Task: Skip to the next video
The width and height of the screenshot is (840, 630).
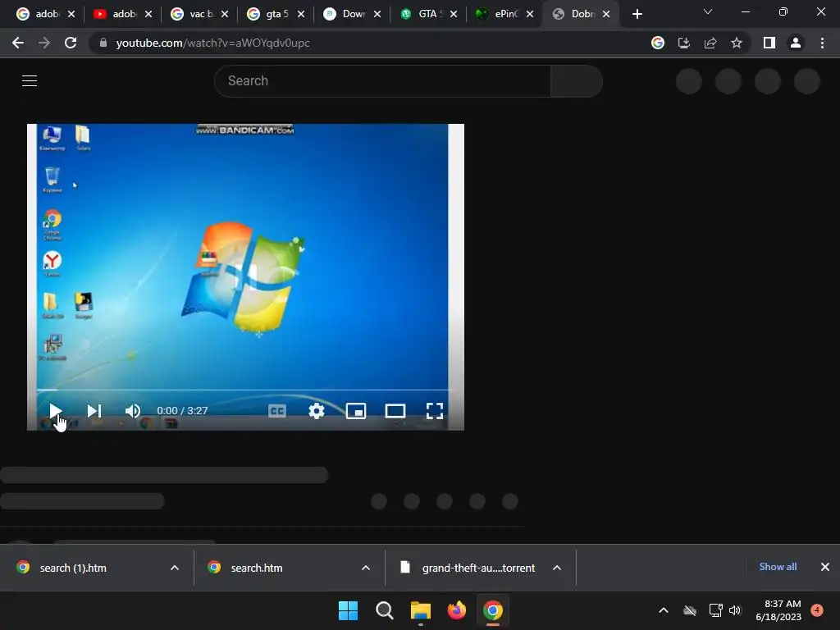Action: coord(94,411)
